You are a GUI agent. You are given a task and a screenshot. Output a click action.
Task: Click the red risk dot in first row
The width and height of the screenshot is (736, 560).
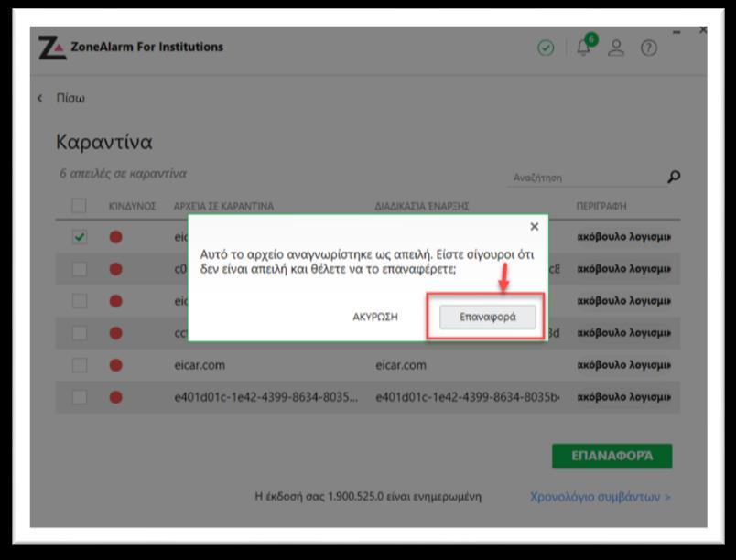tap(116, 237)
